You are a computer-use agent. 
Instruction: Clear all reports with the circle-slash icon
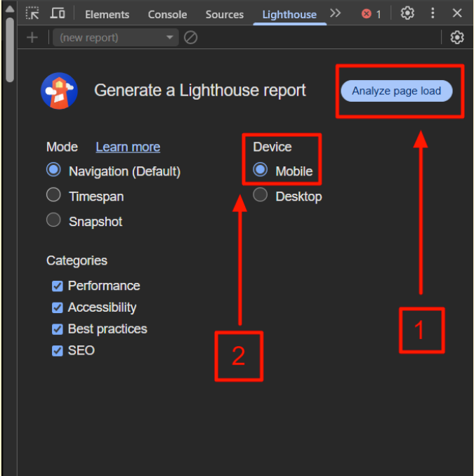pos(190,38)
